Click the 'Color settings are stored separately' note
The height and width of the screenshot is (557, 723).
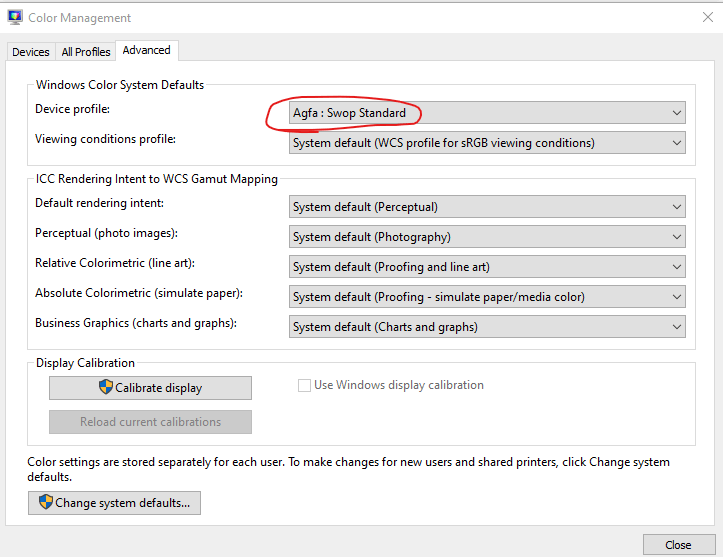(348, 469)
